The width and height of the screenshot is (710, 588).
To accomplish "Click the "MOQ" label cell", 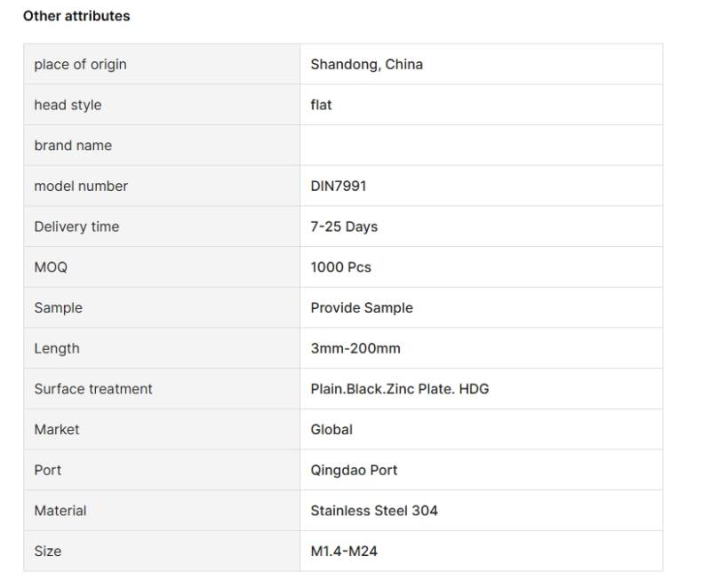I will (x=51, y=267).
